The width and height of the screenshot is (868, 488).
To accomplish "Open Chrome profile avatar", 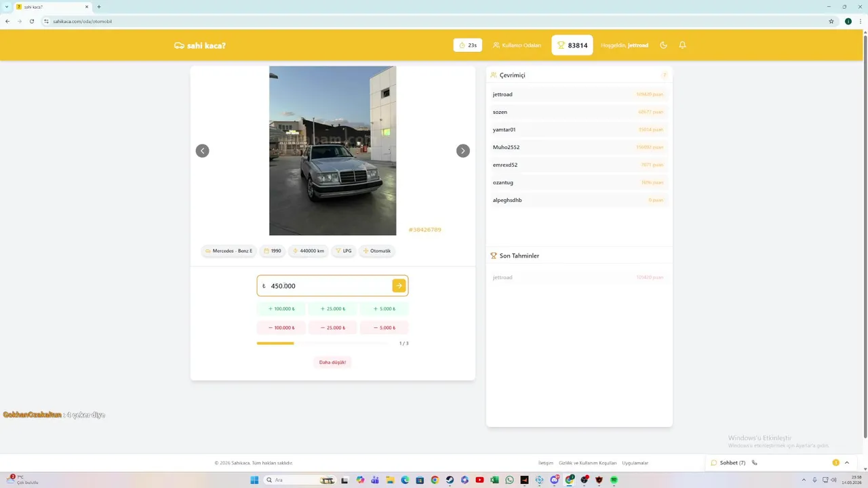I will click(848, 21).
